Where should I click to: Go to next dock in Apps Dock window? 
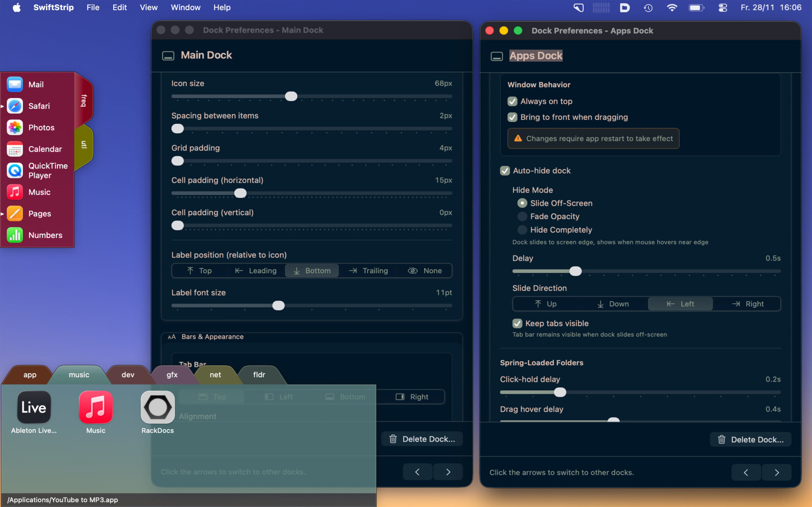tap(776, 472)
